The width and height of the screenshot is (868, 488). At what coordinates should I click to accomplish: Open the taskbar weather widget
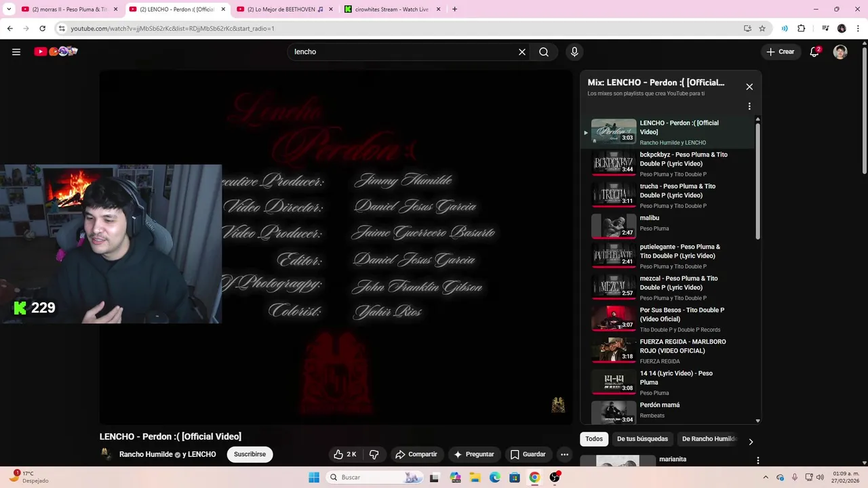(x=28, y=477)
